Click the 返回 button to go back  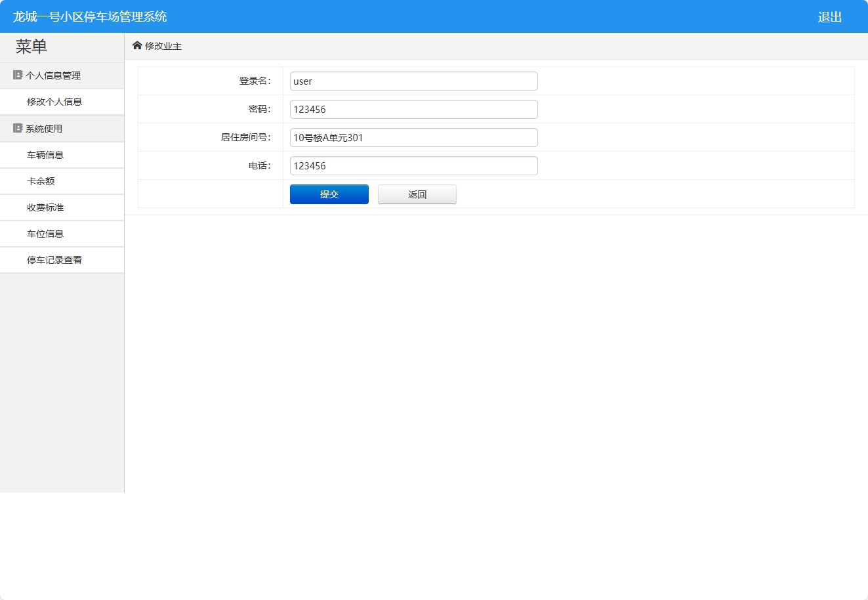417,194
